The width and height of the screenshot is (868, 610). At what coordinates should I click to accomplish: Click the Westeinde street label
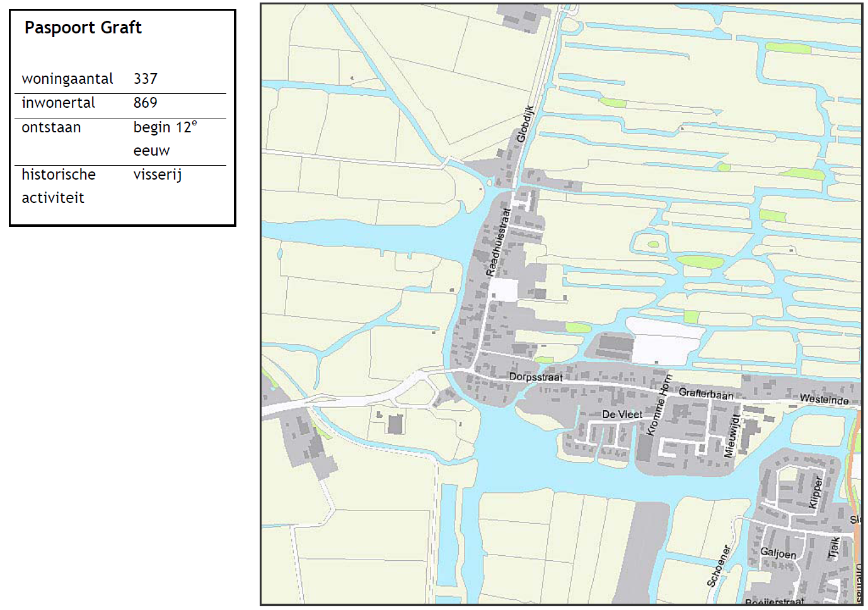click(x=825, y=399)
